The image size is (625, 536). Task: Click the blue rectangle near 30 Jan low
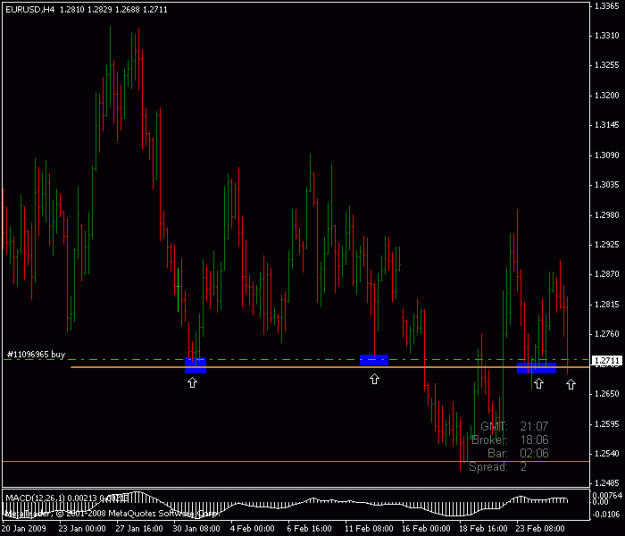[x=195, y=365]
